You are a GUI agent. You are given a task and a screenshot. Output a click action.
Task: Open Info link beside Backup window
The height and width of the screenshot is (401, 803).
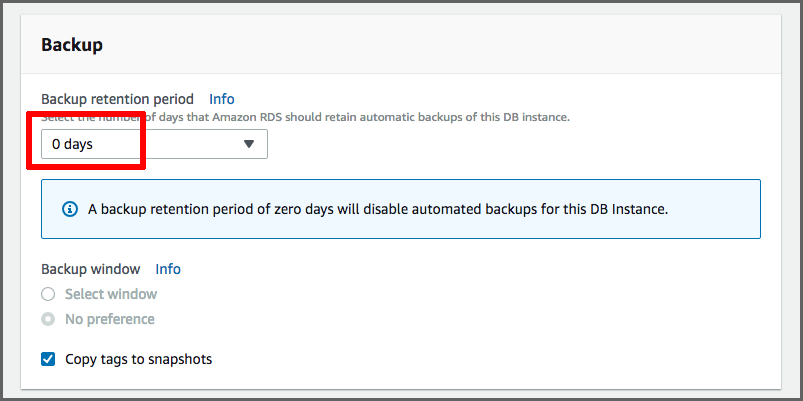point(168,269)
